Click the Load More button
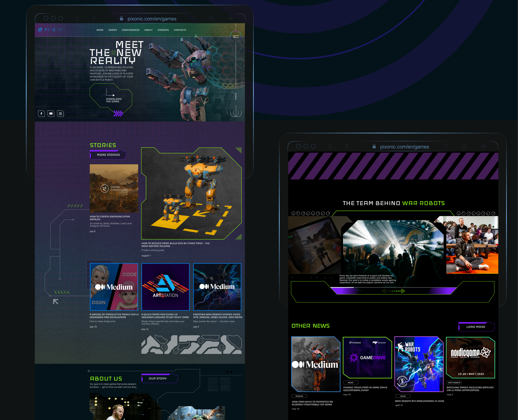This screenshot has height=420, width=518. (x=476, y=327)
